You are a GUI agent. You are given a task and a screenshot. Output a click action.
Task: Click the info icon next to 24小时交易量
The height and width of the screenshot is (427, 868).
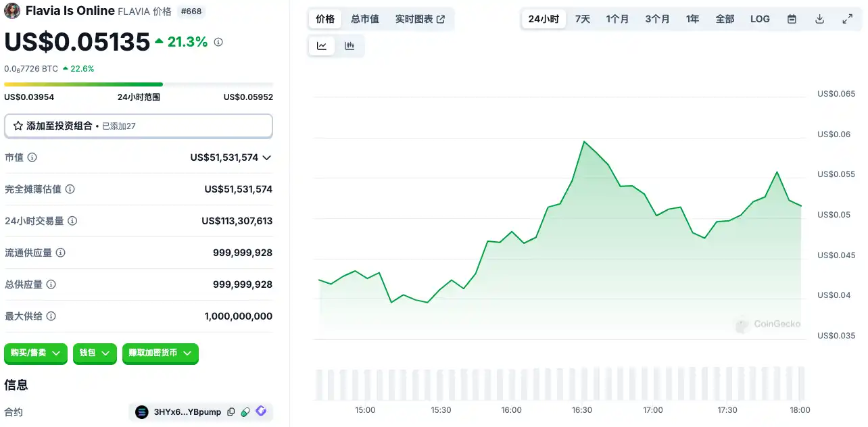[72, 221]
